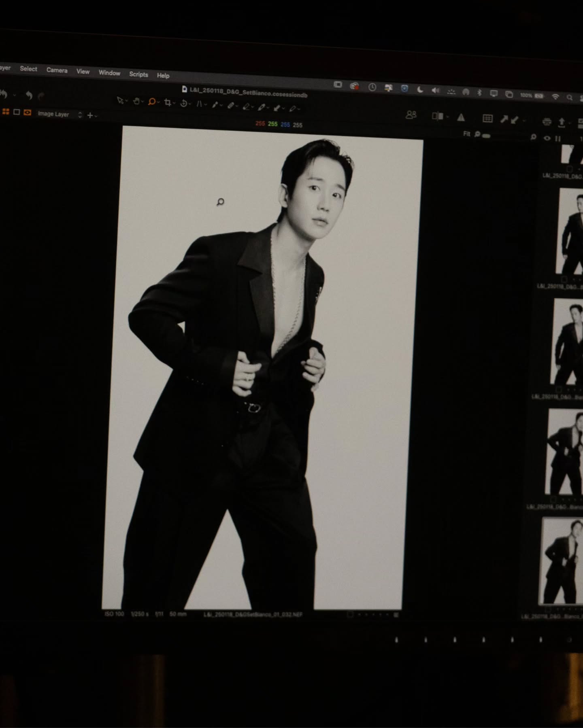Expand the before/after comparison dropdown arrow

[447, 117]
